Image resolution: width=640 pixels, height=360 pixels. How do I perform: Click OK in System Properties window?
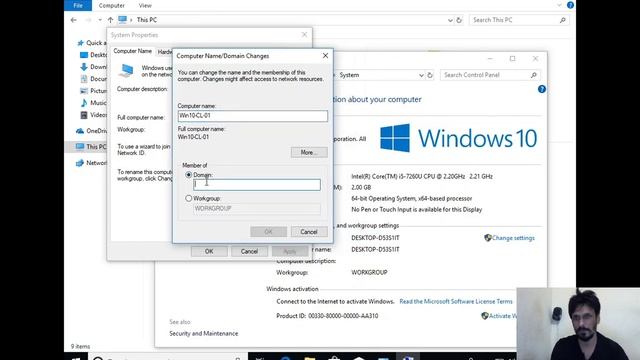209,251
